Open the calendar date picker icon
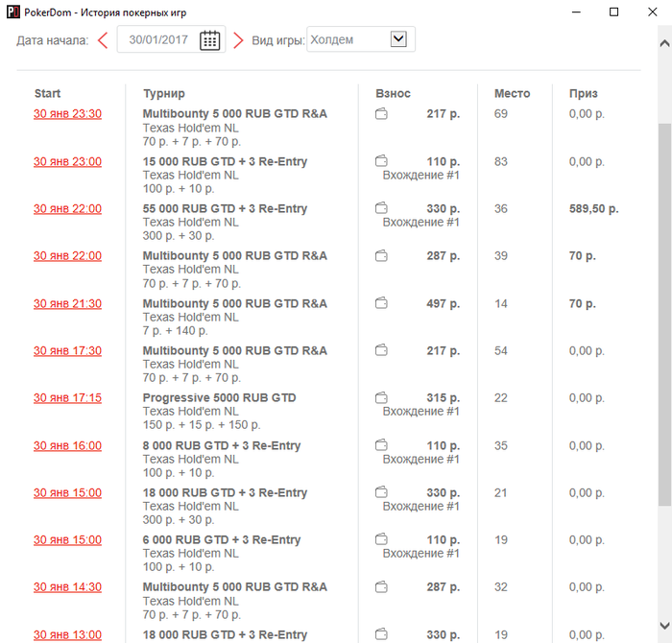 coord(209,40)
